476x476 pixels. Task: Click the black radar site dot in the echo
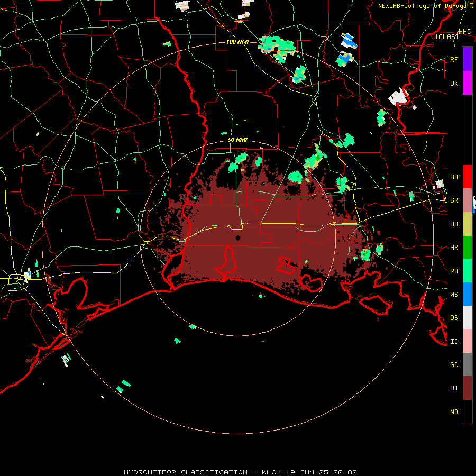(238, 237)
